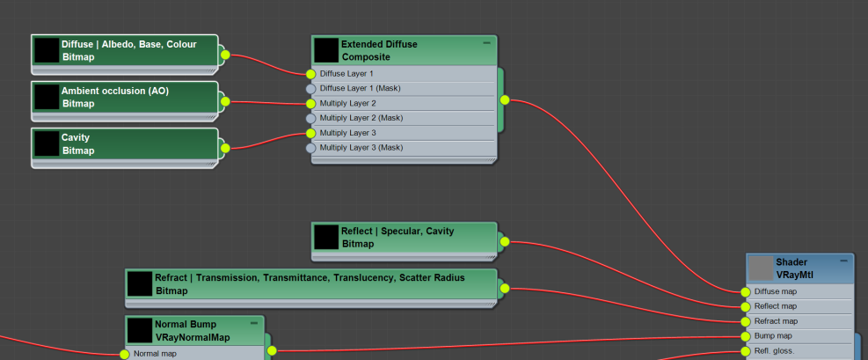Click the Diffuse Layer 1 input socket
The image size is (868, 360).
pos(310,74)
